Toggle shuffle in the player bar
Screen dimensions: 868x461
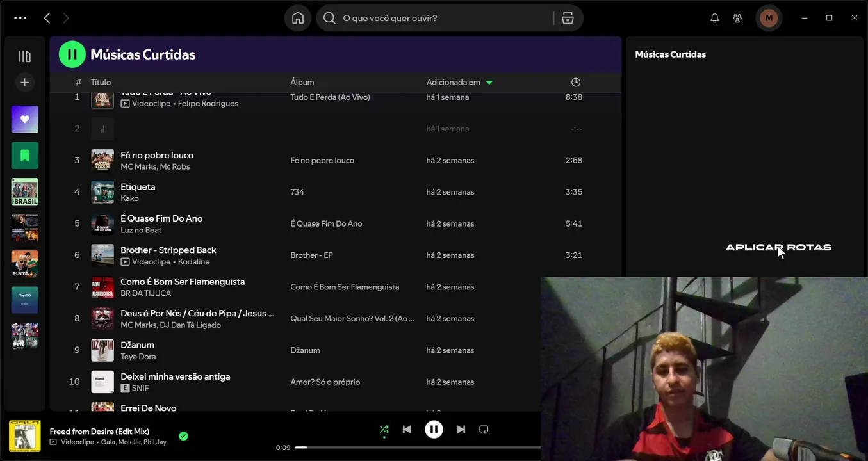(x=384, y=430)
